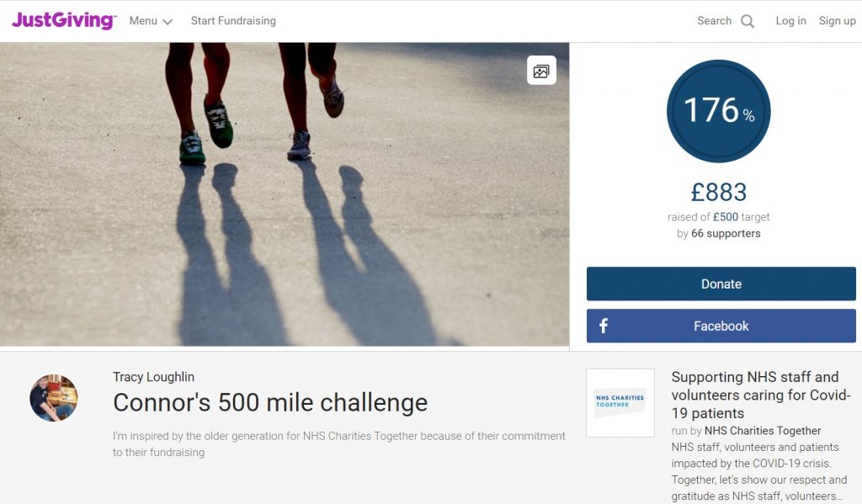Screen dimensions: 862x504
Task: Open the Log in page
Action: click(x=790, y=21)
